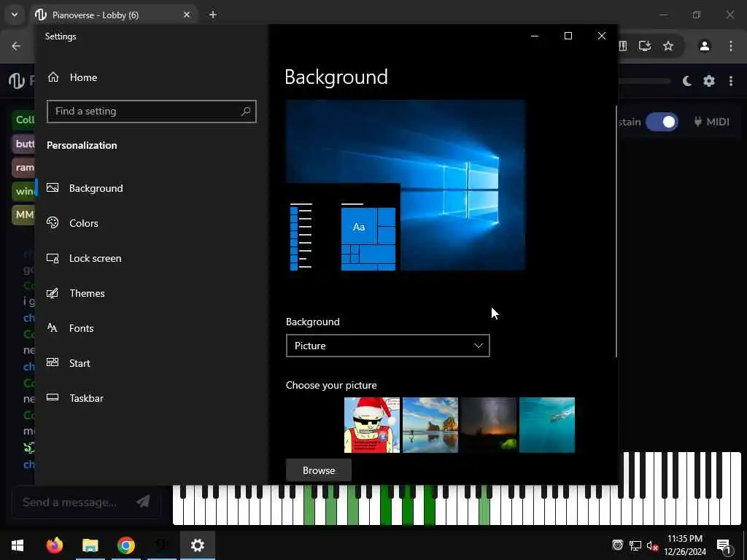The height and width of the screenshot is (560, 747).
Task: Open Chrome profile icon
Action: [x=705, y=46]
